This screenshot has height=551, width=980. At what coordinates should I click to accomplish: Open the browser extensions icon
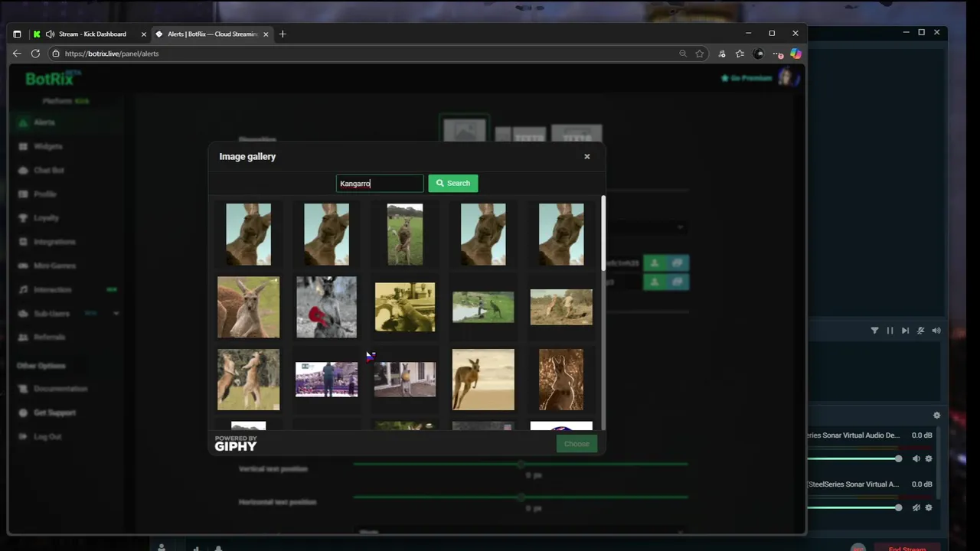[721, 54]
